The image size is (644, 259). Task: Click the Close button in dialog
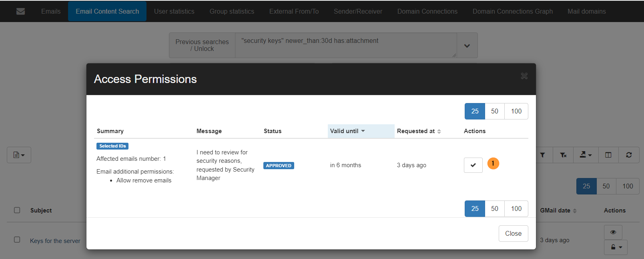(513, 233)
